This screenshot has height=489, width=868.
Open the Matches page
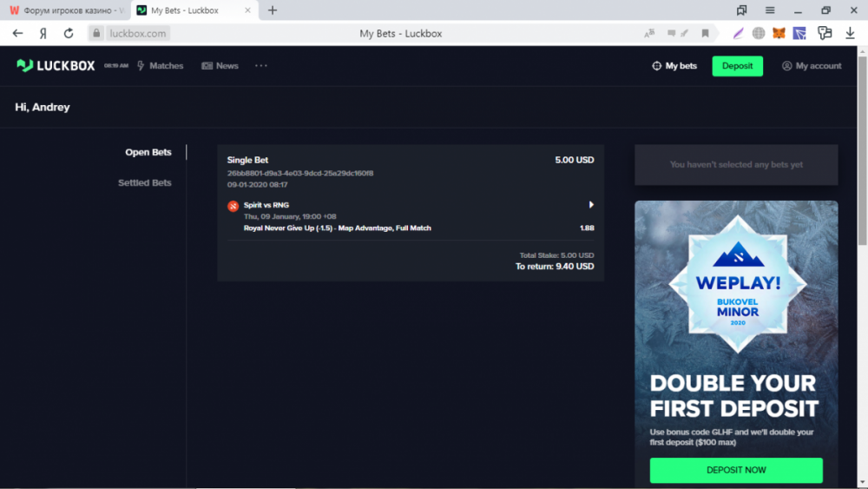(160, 65)
